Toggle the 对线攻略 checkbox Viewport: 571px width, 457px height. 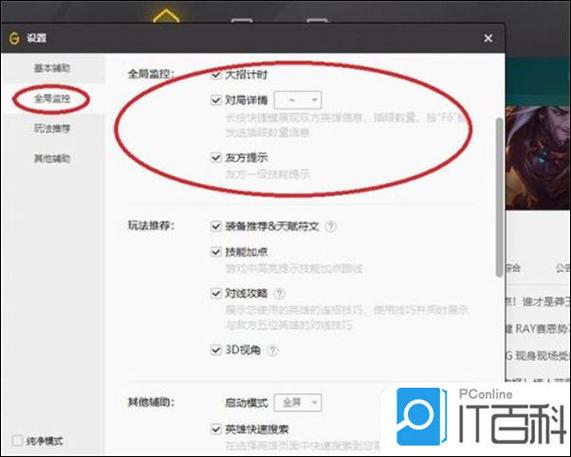pos(216,293)
